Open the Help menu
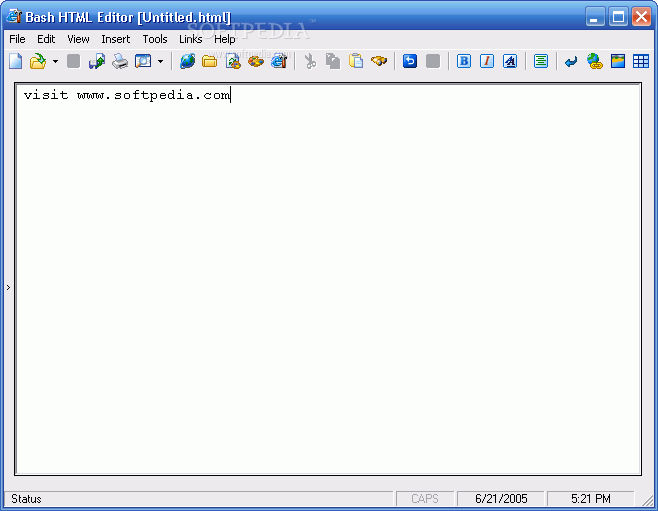Image resolution: width=658 pixels, height=511 pixels. click(225, 39)
